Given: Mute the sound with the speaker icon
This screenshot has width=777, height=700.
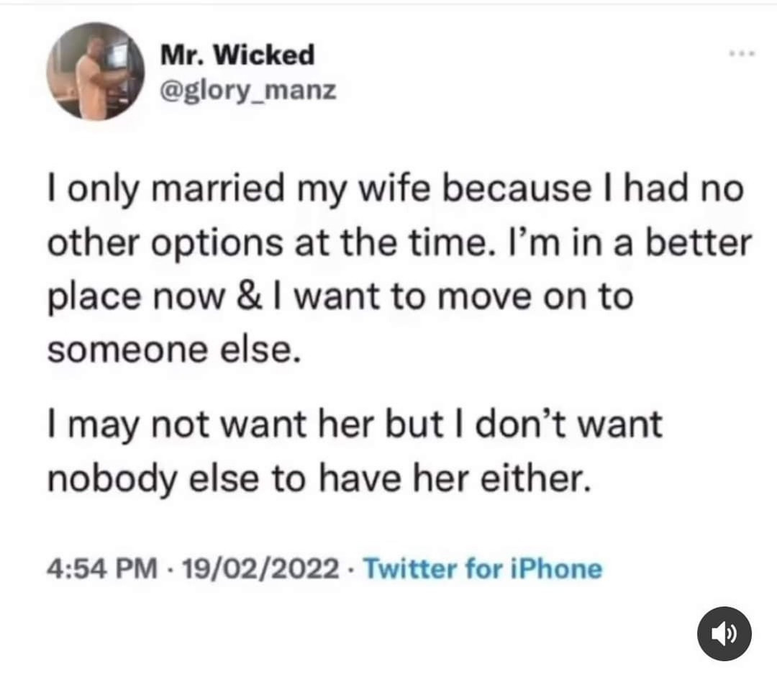Looking at the screenshot, I should tap(724, 635).
